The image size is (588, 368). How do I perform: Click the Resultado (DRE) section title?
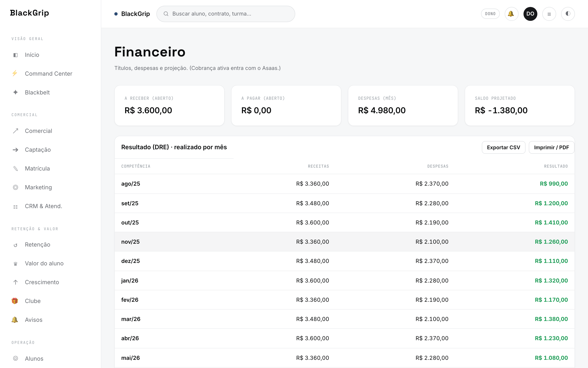(x=174, y=147)
